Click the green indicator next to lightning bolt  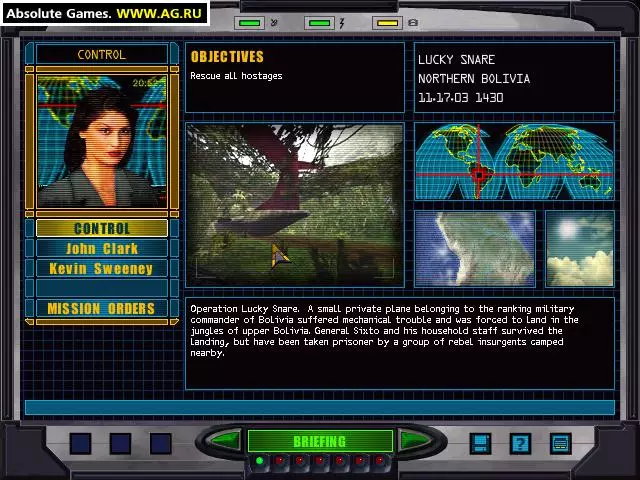point(320,23)
